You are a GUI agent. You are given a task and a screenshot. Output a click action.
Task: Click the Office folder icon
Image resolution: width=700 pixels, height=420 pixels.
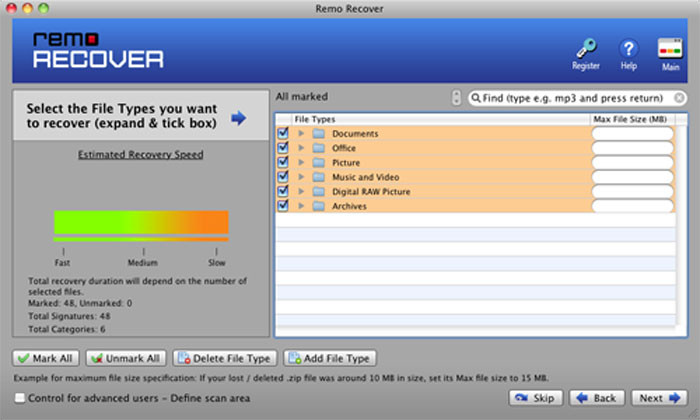[x=319, y=148]
